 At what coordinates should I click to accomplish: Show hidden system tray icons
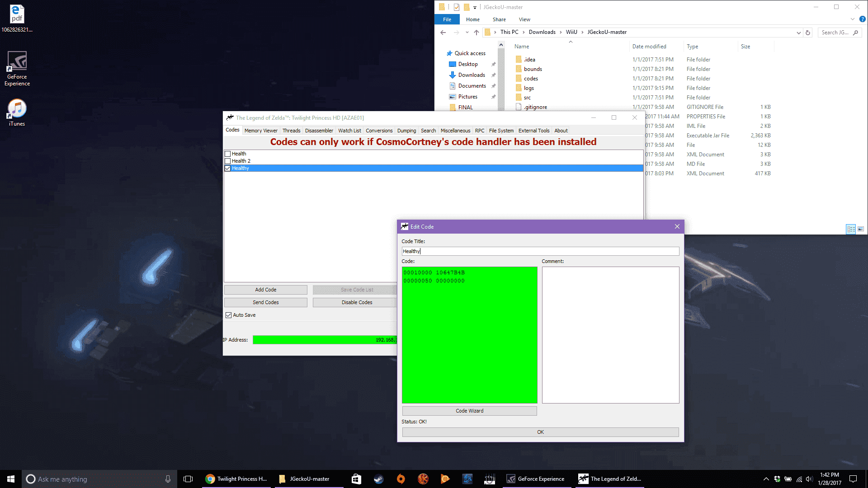coord(766,479)
